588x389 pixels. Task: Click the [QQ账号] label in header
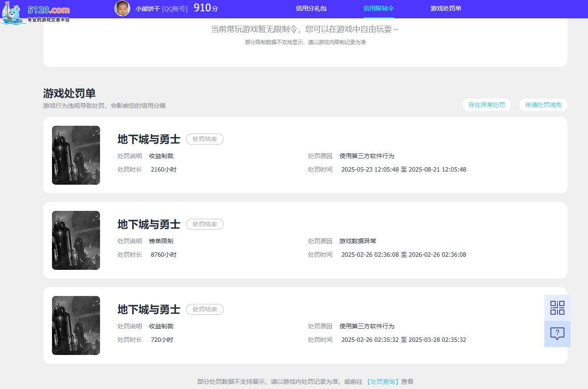[x=174, y=8]
